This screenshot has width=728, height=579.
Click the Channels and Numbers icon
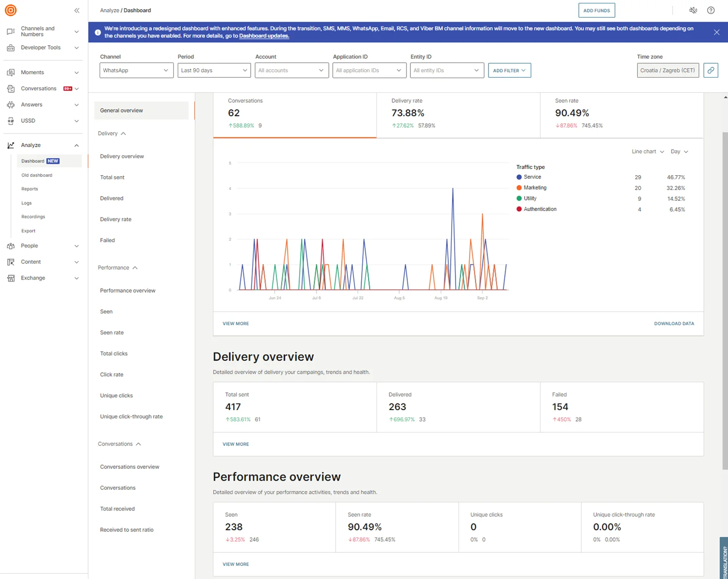pos(11,32)
